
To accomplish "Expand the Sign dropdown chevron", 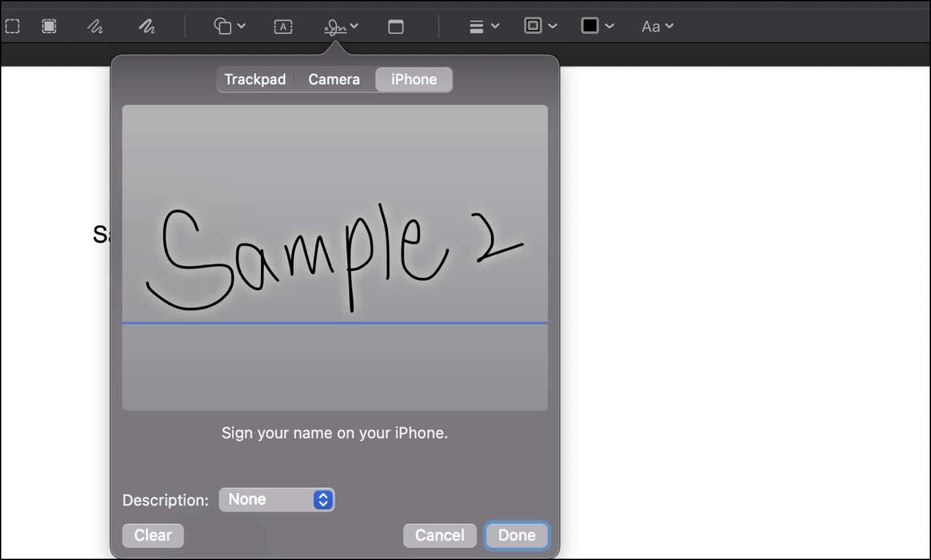I will coord(354,26).
